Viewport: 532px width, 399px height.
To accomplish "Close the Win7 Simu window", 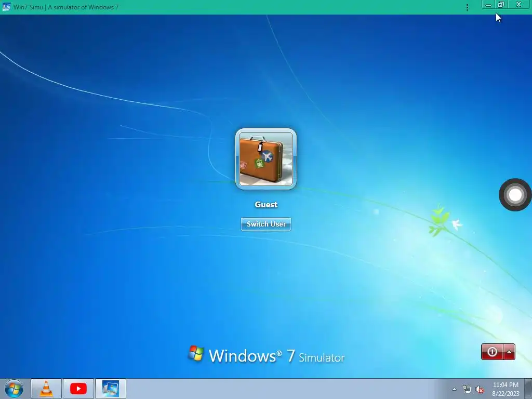I will 519,5.
